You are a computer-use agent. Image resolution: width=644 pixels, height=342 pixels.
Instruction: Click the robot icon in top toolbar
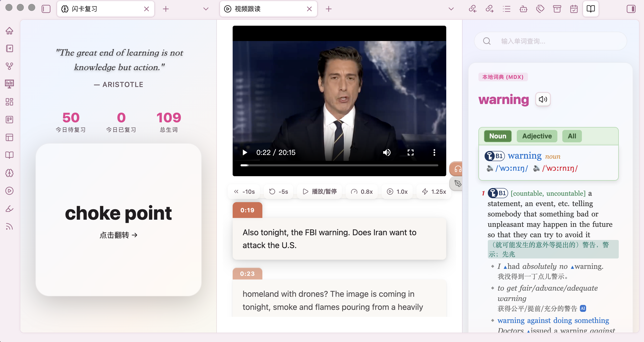(523, 9)
